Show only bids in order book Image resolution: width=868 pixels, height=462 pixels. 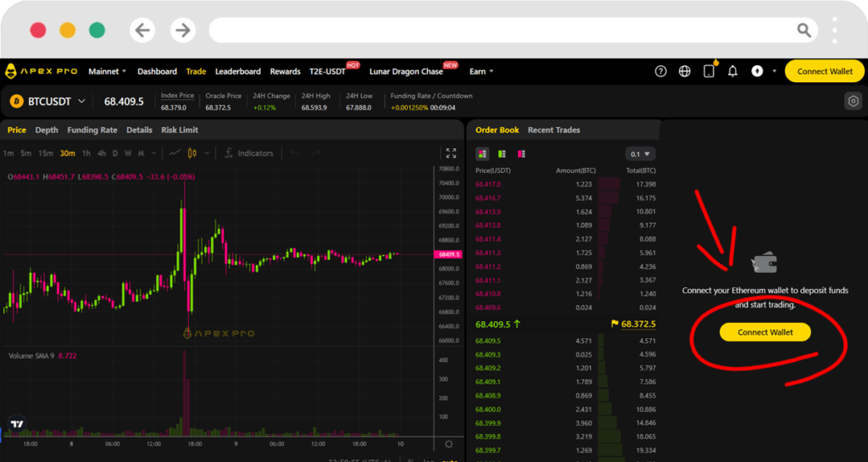pyautogui.click(x=502, y=154)
